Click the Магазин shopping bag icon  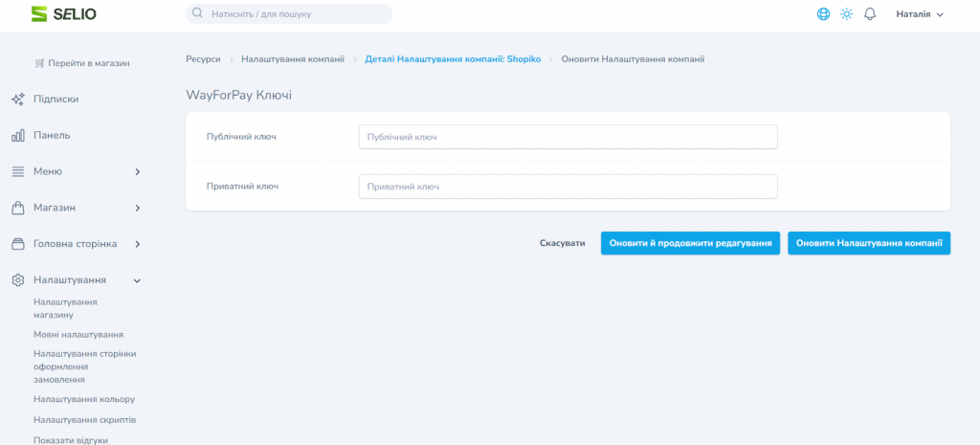pyautogui.click(x=17, y=208)
